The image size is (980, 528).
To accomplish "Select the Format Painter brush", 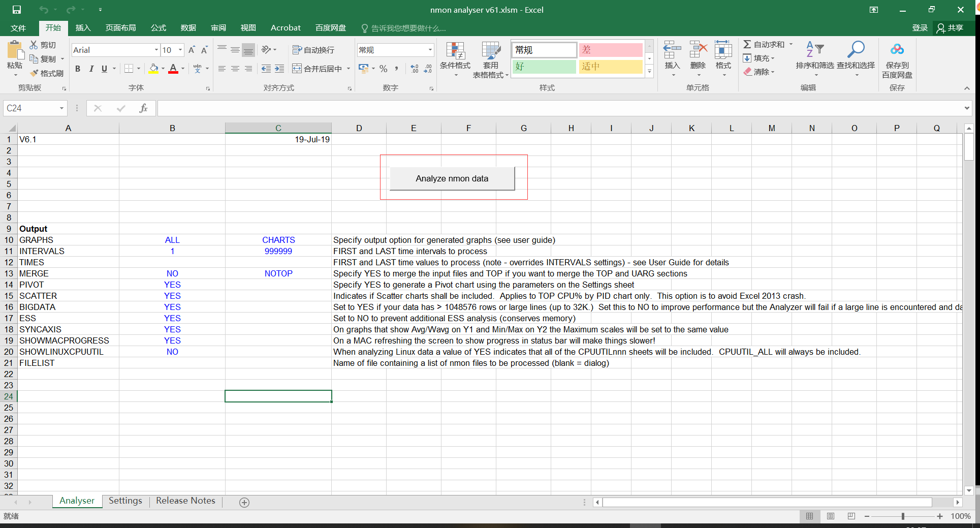I will point(34,73).
